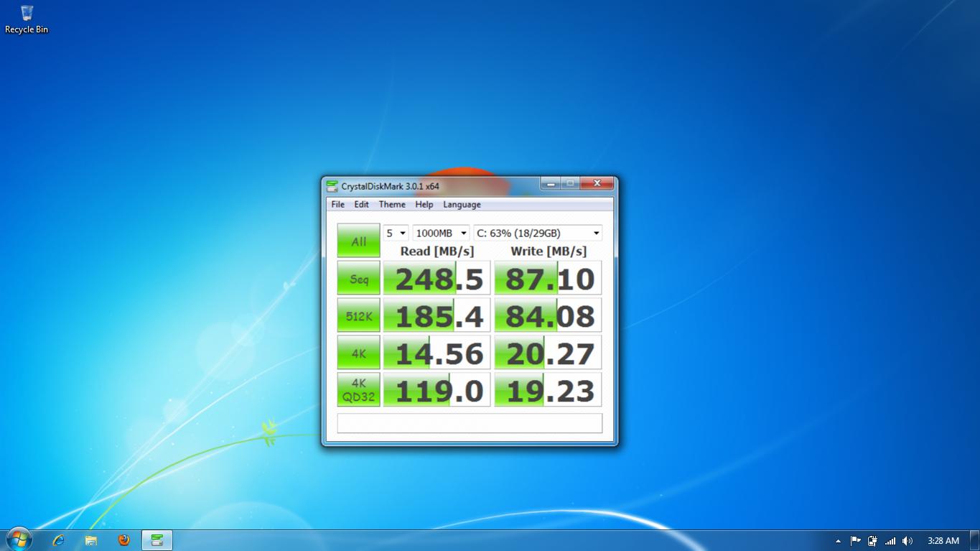Click Seq write result 87.10
The height and width of the screenshot is (551, 980).
coord(548,279)
